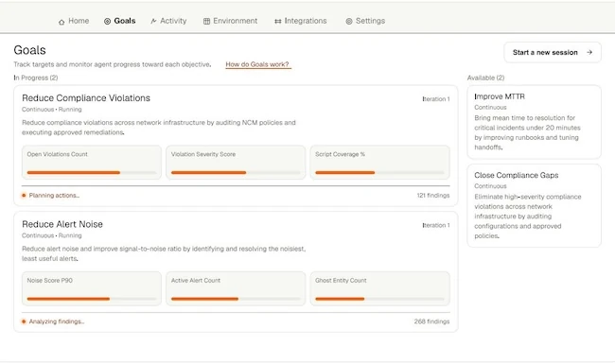
Task: Open Reduce Compliance Violations goal title
Action: coord(86,98)
